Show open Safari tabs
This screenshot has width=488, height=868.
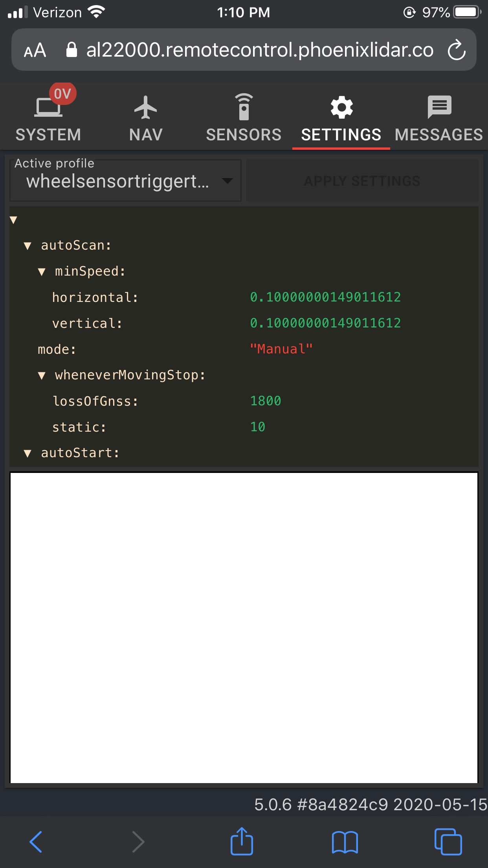pyautogui.click(x=448, y=842)
